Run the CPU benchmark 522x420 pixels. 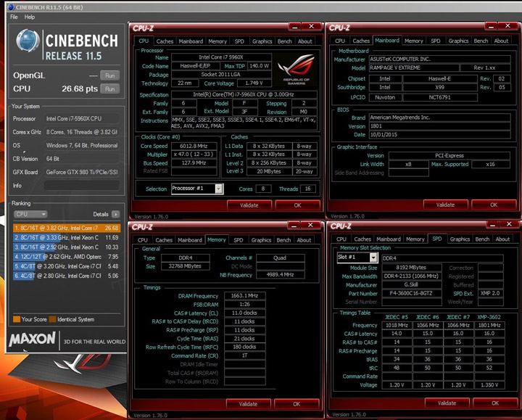(x=110, y=89)
